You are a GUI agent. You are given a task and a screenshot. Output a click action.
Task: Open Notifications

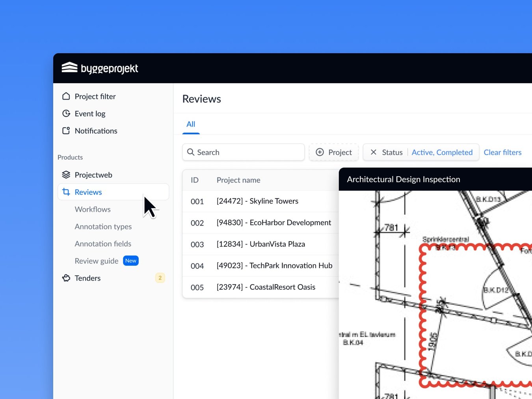click(x=96, y=131)
